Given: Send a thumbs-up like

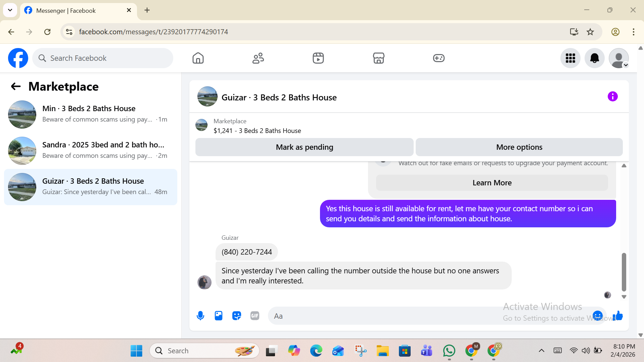Looking at the screenshot, I should (x=617, y=316).
